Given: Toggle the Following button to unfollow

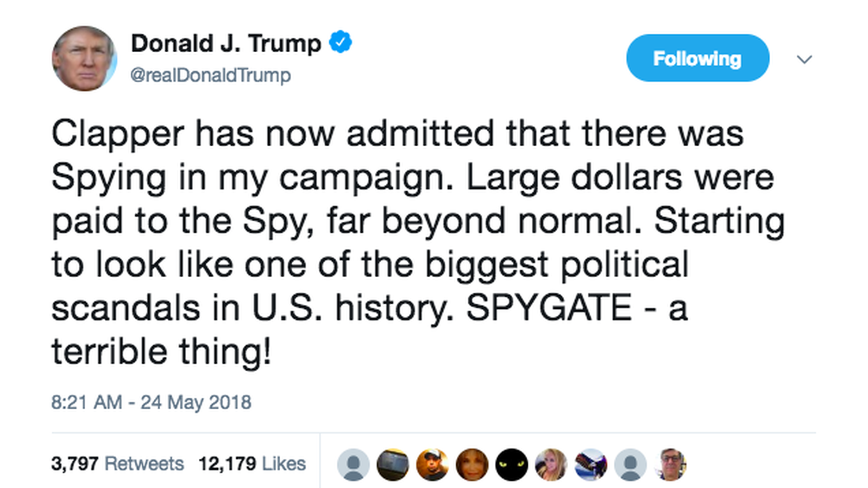Looking at the screenshot, I should 697,58.
